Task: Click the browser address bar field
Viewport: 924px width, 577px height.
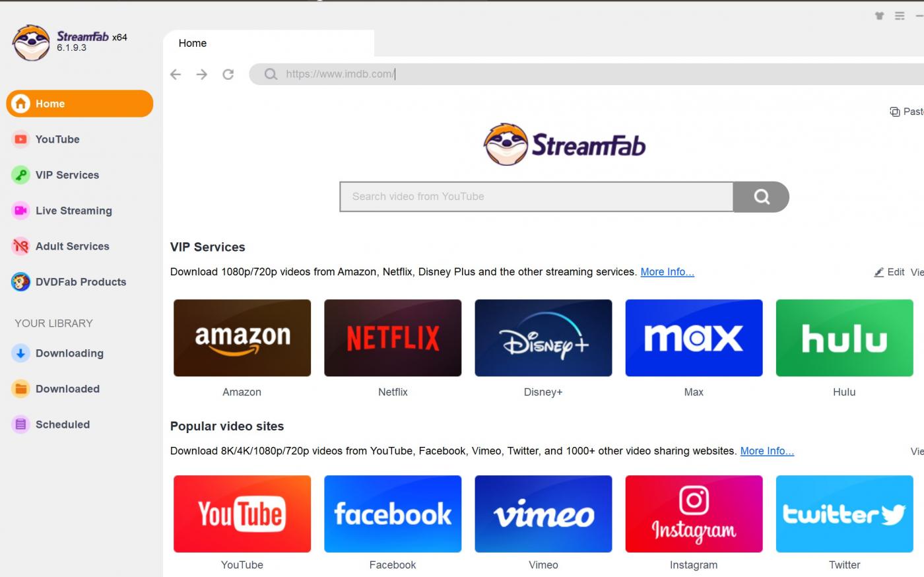Action: pyautogui.click(x=462, y=74)
